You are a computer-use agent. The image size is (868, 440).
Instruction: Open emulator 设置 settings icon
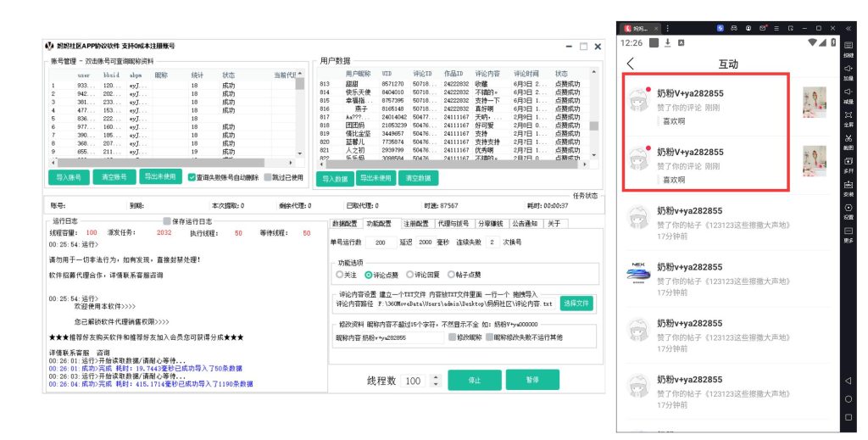point(848,210)
